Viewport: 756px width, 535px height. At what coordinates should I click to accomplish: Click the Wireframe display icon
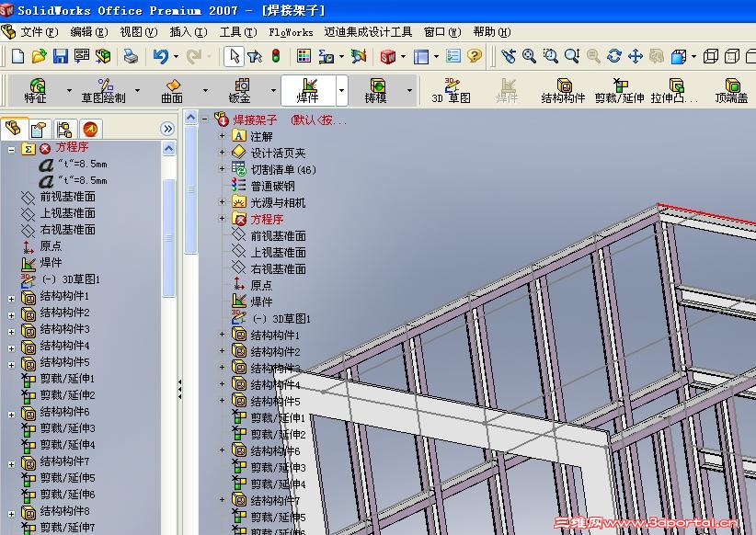click(x=711, y=56)
